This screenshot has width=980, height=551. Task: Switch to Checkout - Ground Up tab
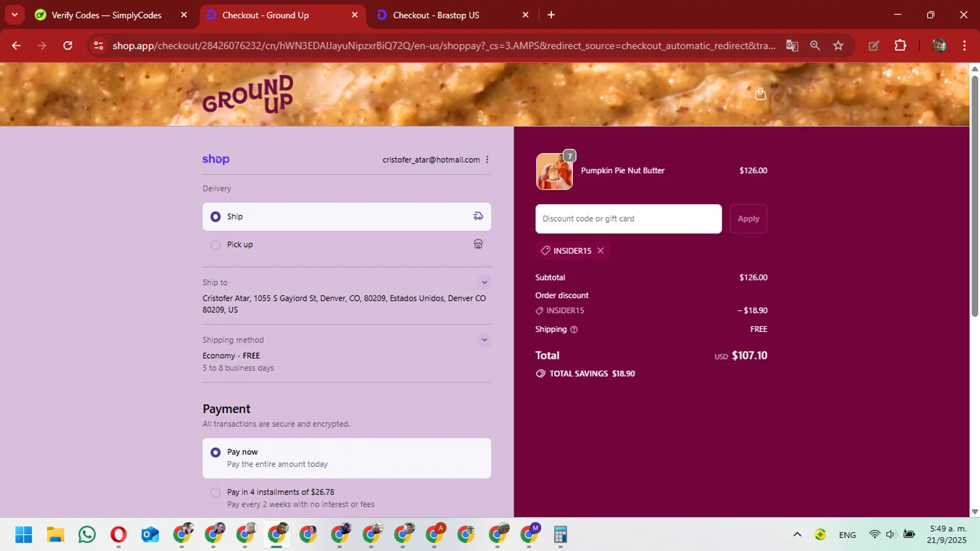point(282,15)
